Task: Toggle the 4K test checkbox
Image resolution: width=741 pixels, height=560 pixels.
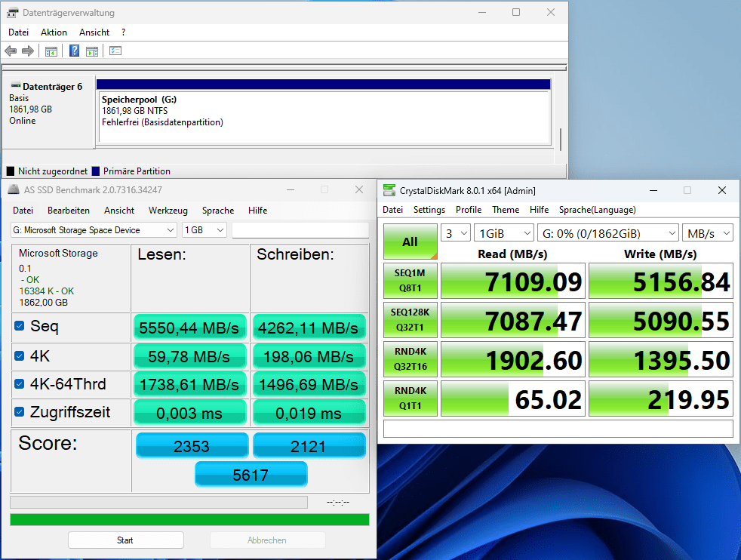Action: point(20,355)
